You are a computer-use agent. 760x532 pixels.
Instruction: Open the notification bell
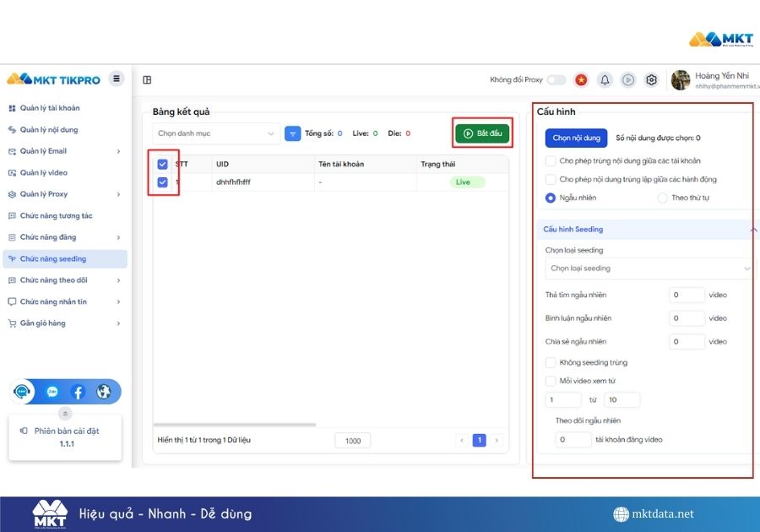[605, 80]
